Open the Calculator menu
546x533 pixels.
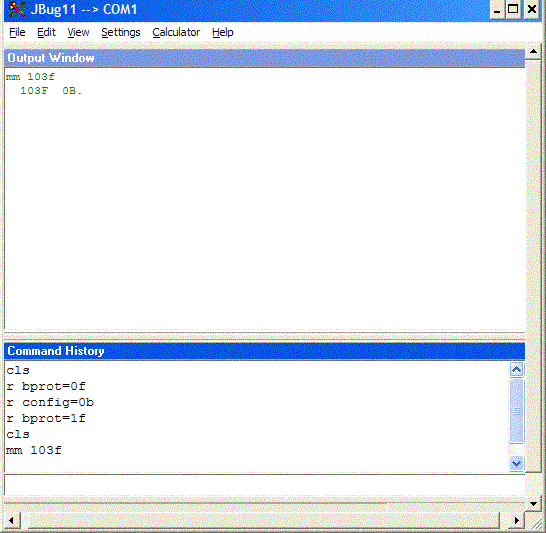coord(176,32)
